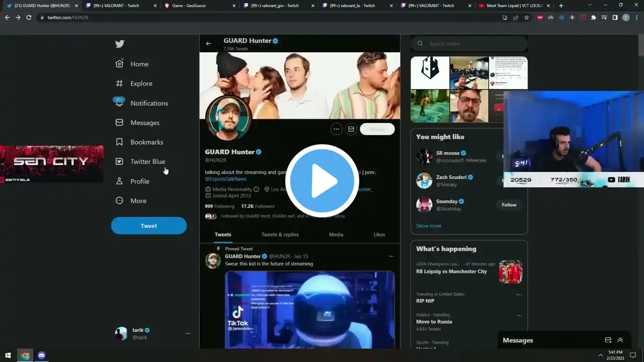Open the Explore hashtag icon

119,83
